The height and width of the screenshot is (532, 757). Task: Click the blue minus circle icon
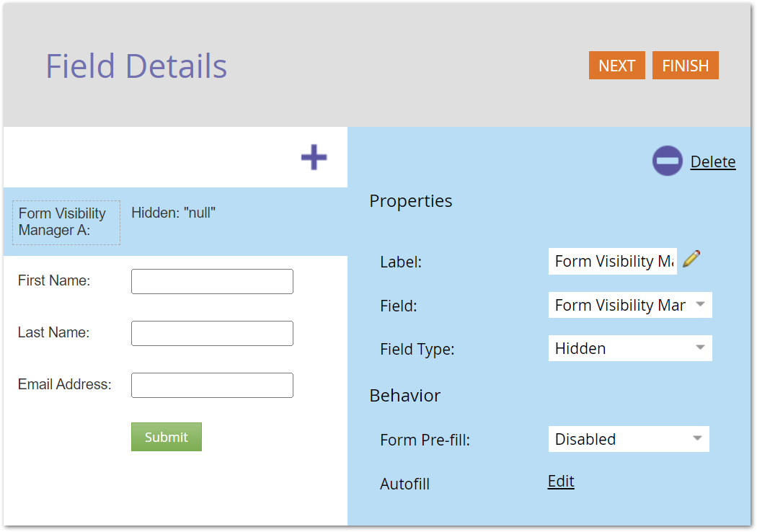tap(667, 161)
